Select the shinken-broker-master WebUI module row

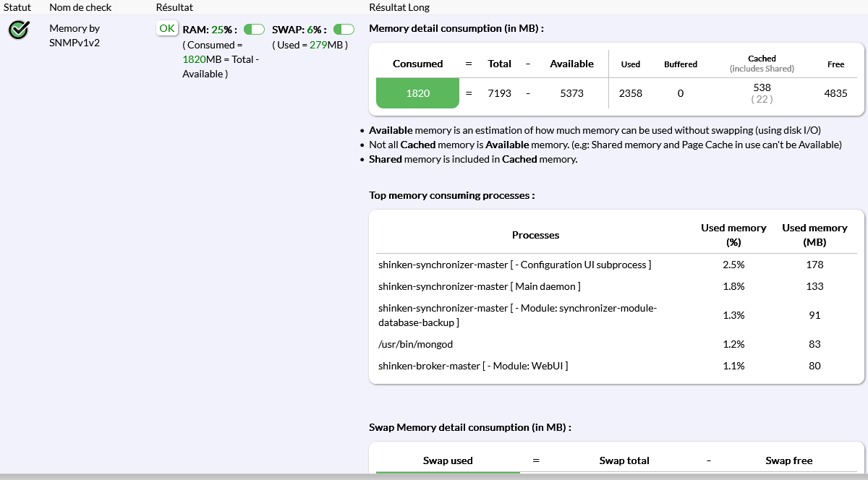coord(473,366)
